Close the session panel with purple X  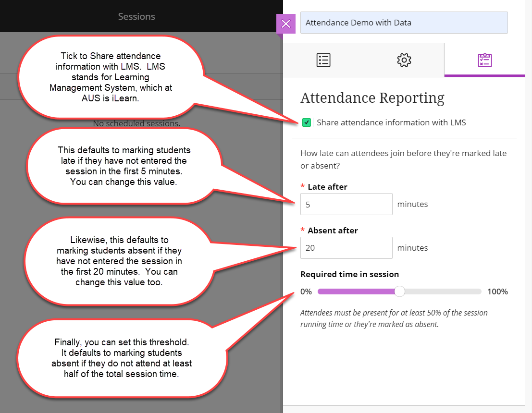(285, 24)
